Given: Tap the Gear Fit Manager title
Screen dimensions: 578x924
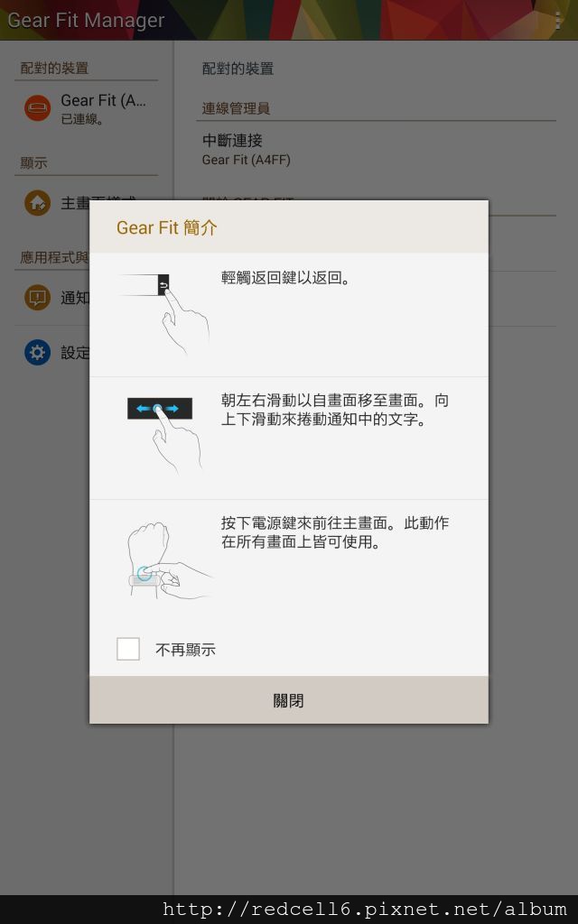Looking at the screenshot, I should (86, 21).
